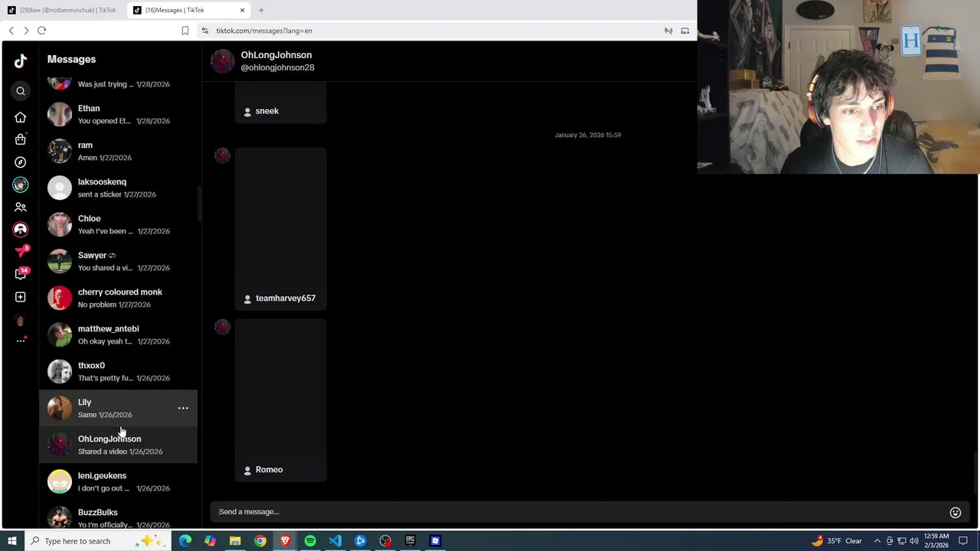Screen dimensions: 980x551
Task: Click the browser back arrow
Action: click(x=11, y=31)
